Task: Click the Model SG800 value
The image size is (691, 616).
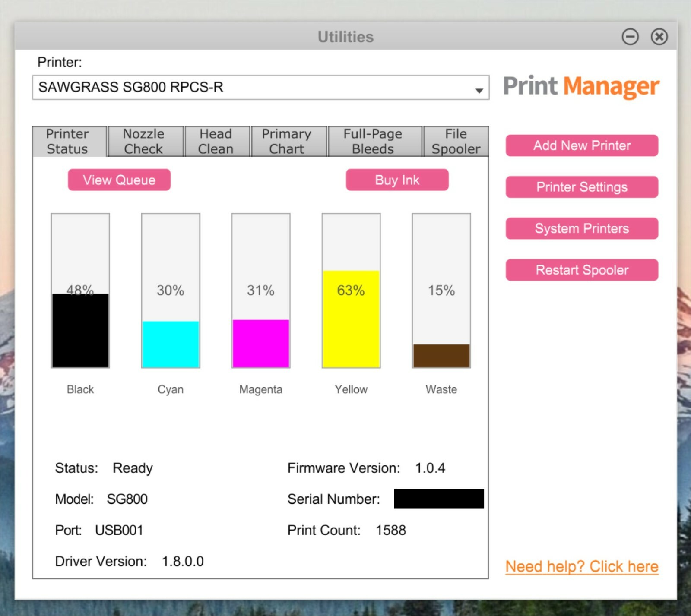Action: 127,499
